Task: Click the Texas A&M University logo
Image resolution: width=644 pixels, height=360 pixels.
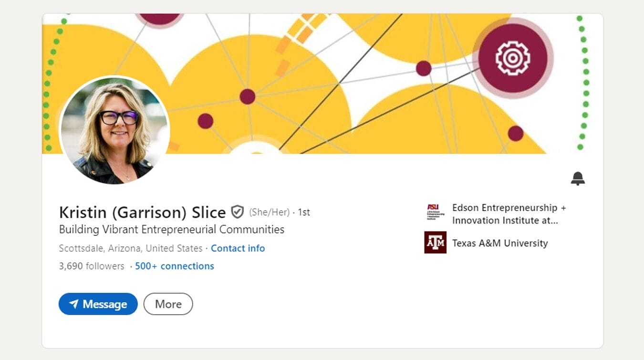Action: click(x=435, y=243)
